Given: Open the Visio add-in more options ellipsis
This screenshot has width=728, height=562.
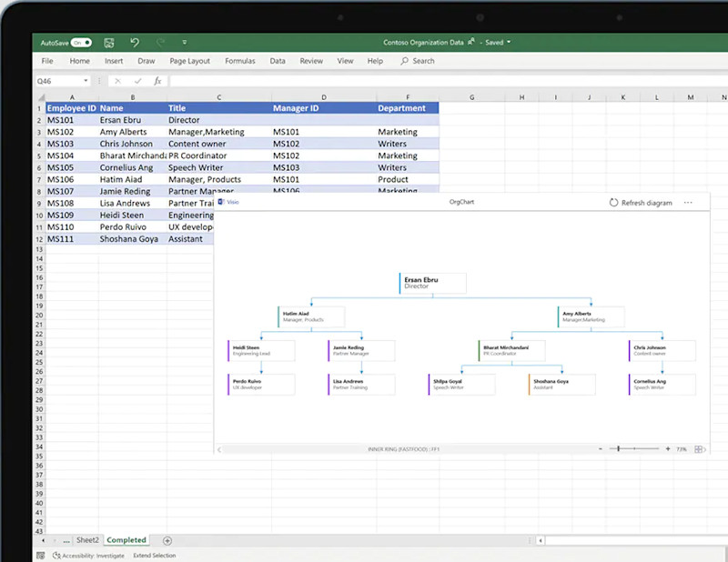Looking at the screenshot, I should click(x=688, y=203).
